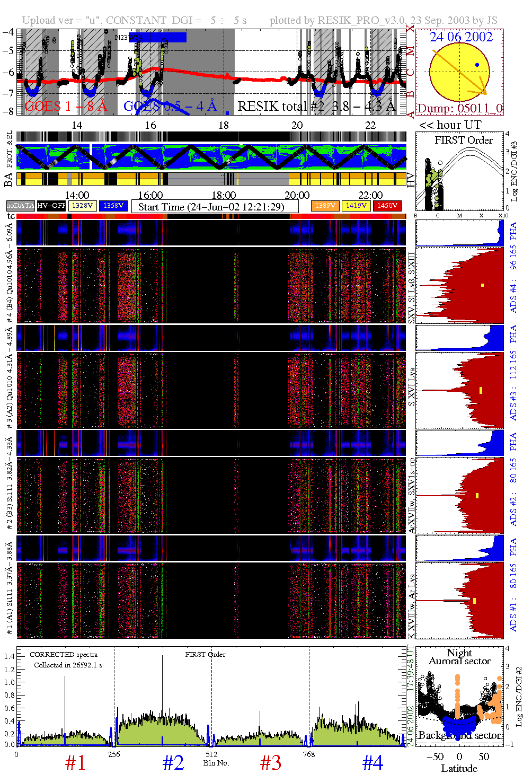Click the HV-OFF black legend box
Viewport: 532px width, 783px height.
(x=51, y=206)
